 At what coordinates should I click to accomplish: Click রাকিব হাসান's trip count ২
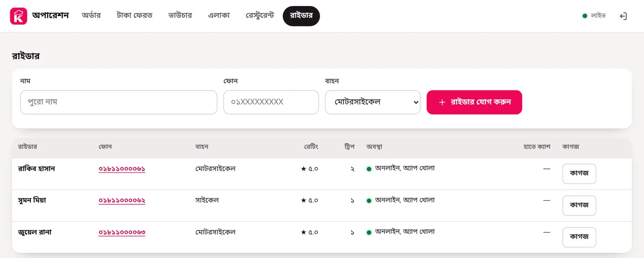[352, 169]
